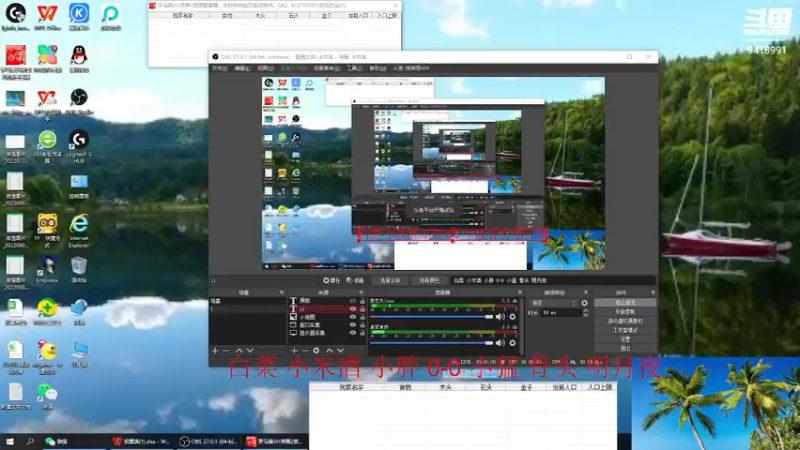Open 桌面音频 audio settings gear
Screen dimensions: 800x450
pyautogui.click(x=512, y=343)
